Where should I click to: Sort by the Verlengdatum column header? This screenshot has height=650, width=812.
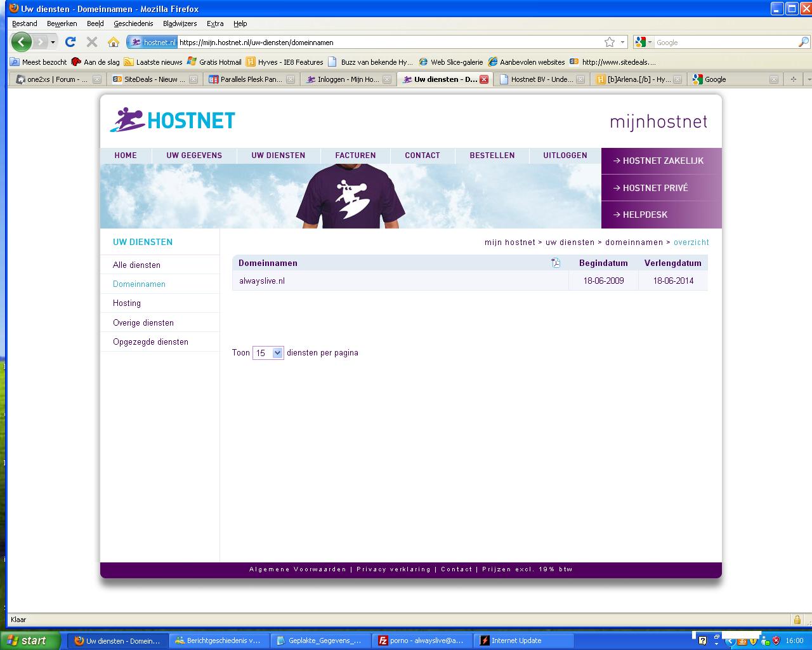pyautogui.click(x=673, y=263)
